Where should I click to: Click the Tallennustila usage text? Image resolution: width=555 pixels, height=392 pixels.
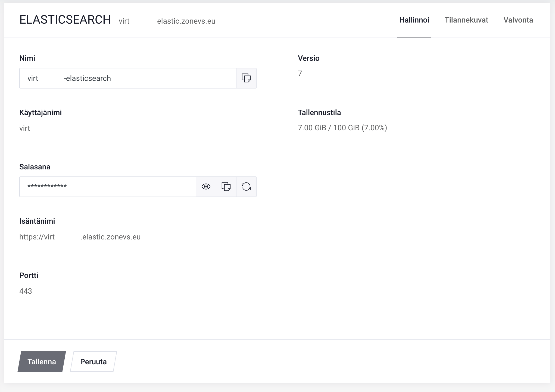point(342,128)
